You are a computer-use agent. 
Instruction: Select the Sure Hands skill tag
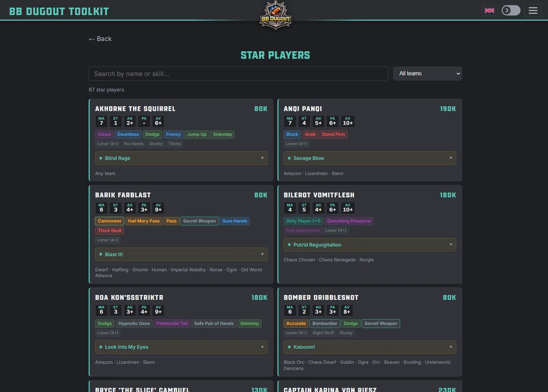[x=235, y=221]
